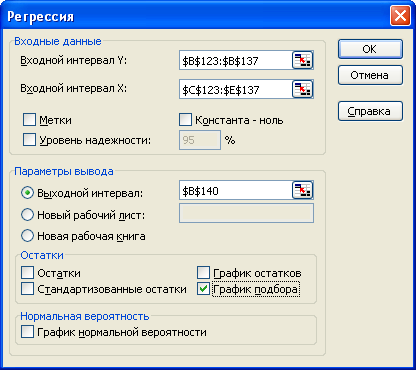Open help via Справка button
The height and width of the screenshot is (370, 416).
[370, 111]
